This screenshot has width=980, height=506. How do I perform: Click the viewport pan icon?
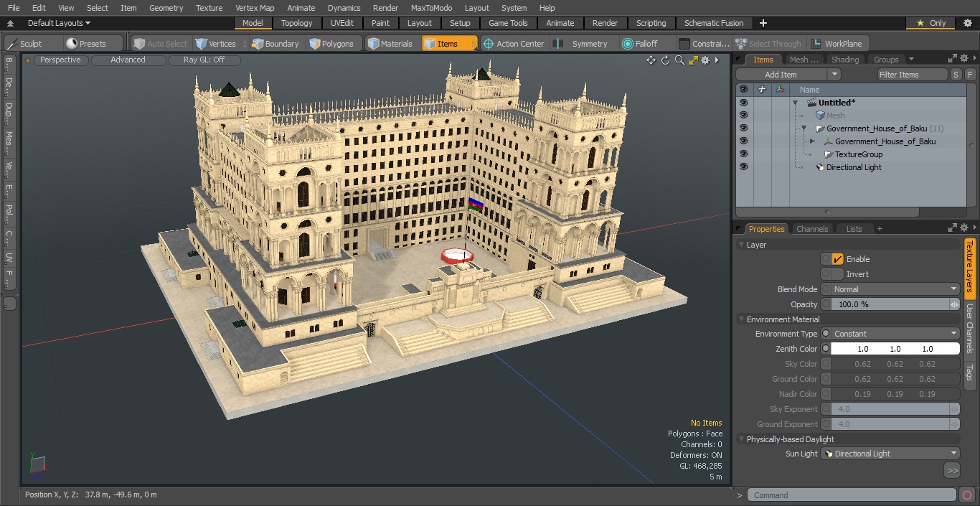[x=651, y=60]
